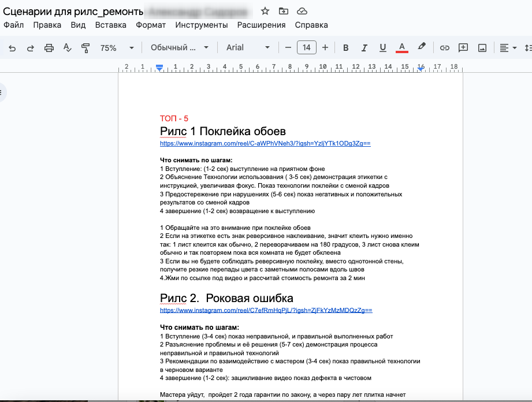Insert an image via toolbar icon
This screenshot has width=532, height=402.
click(482, 48)
